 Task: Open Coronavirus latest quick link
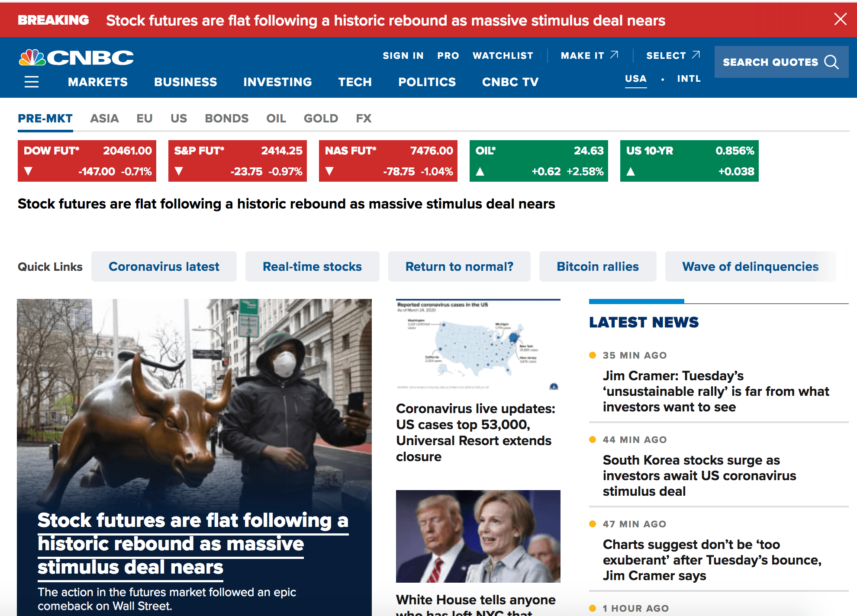pos(164,266)
